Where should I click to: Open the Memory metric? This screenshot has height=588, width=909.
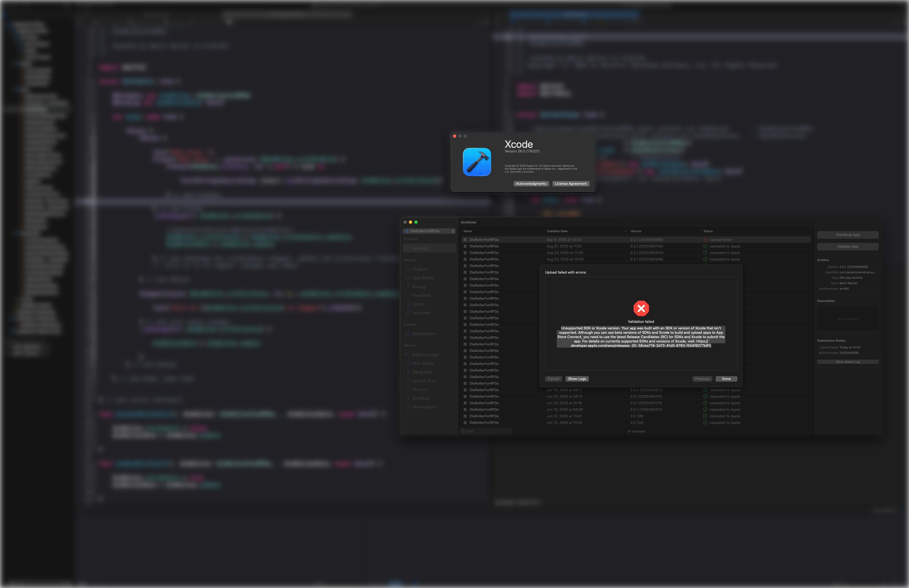[x=420, y=390]
